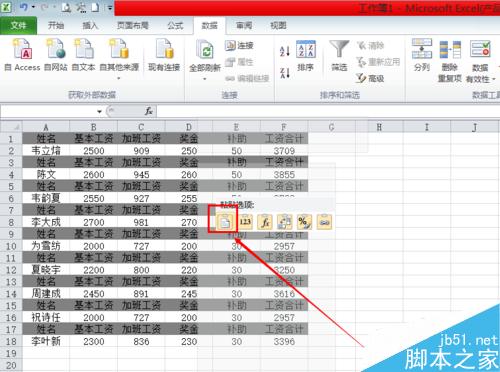
Task: Click Refresh All (全部刷新) icon
Action: point(204,51)
